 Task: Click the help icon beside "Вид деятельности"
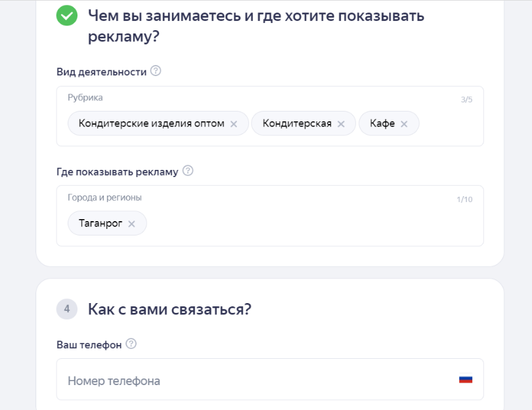156,72
